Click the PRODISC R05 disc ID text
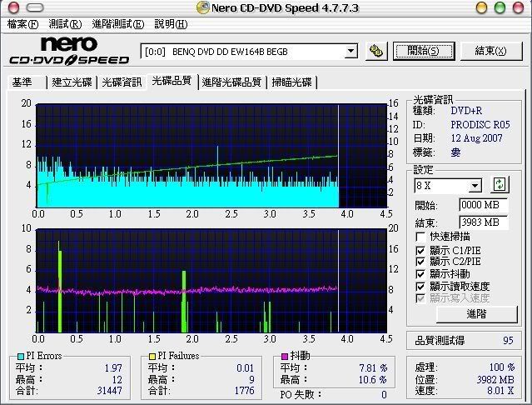 (480, 125)
